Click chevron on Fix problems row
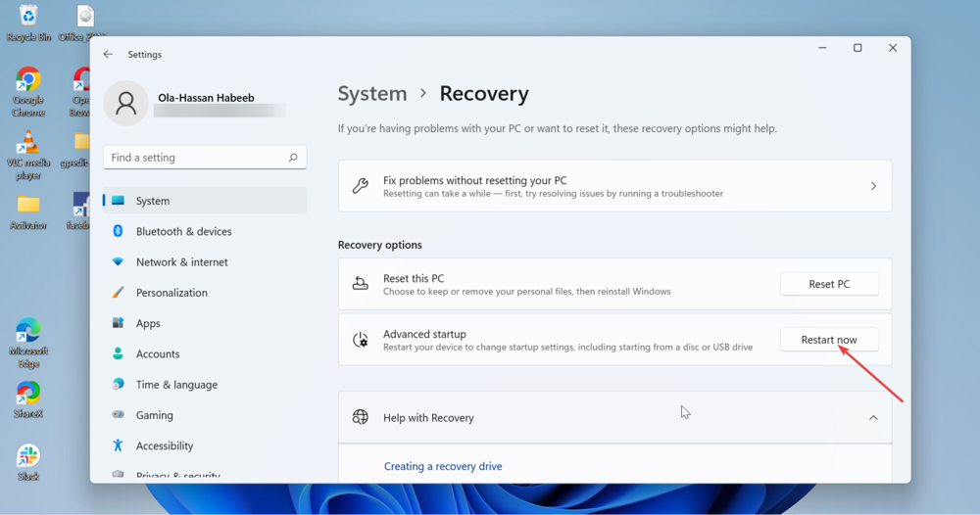980x515 pixels. point(873,186)
